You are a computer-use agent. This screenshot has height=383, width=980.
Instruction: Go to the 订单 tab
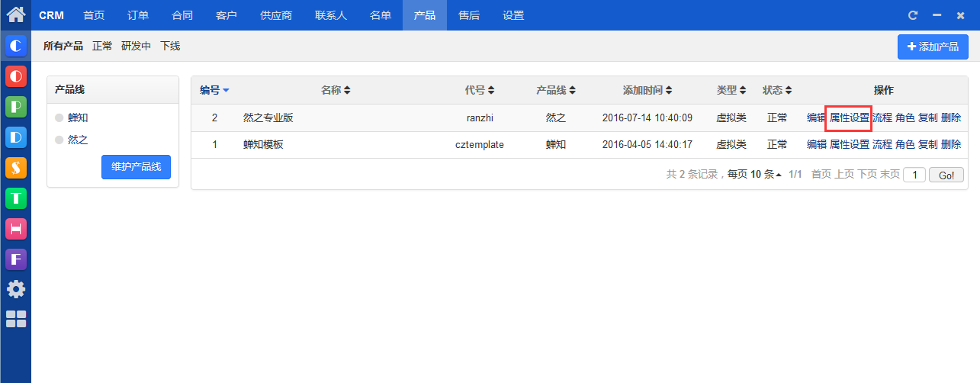click(x=138, y=15)
